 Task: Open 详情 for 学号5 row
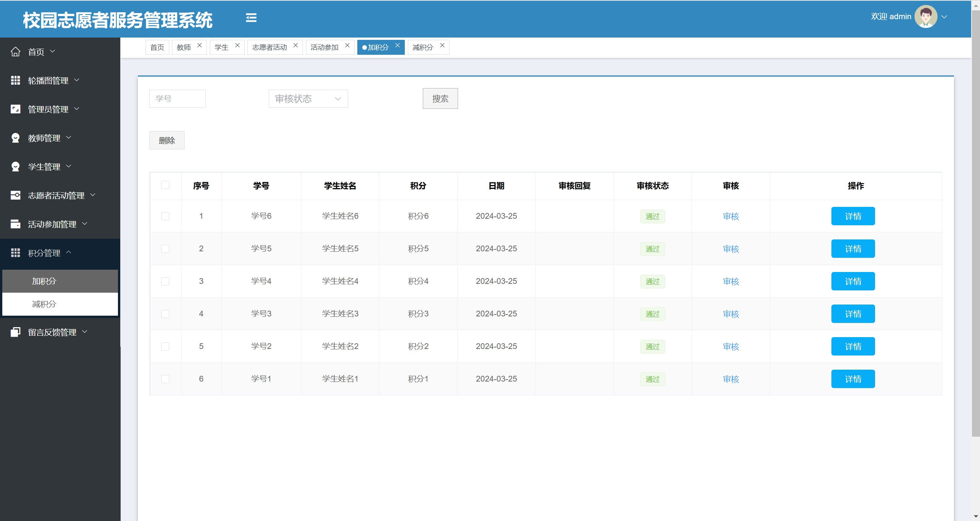click(853, 249)
